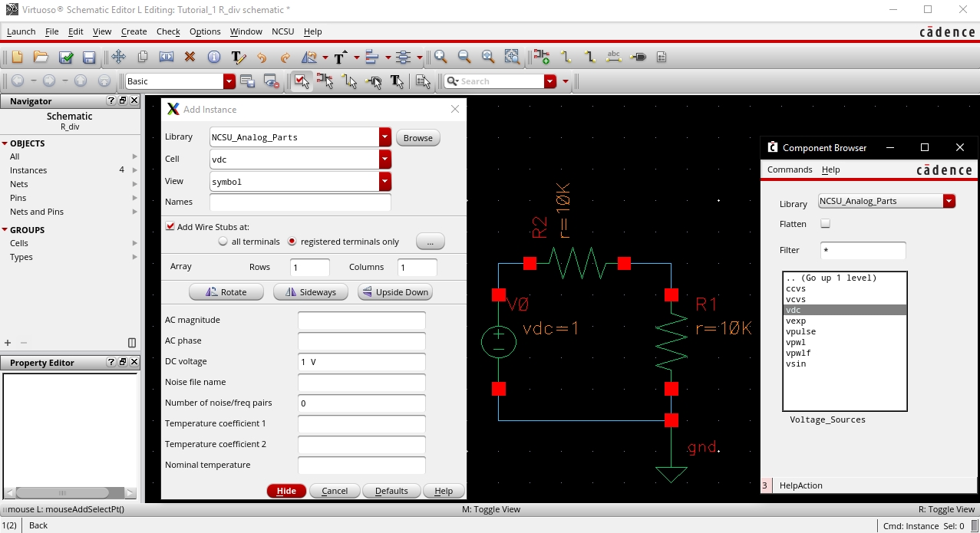
Task: Toggle the Add Wire Stubs checkbox
Action: [x=170, y=227]
